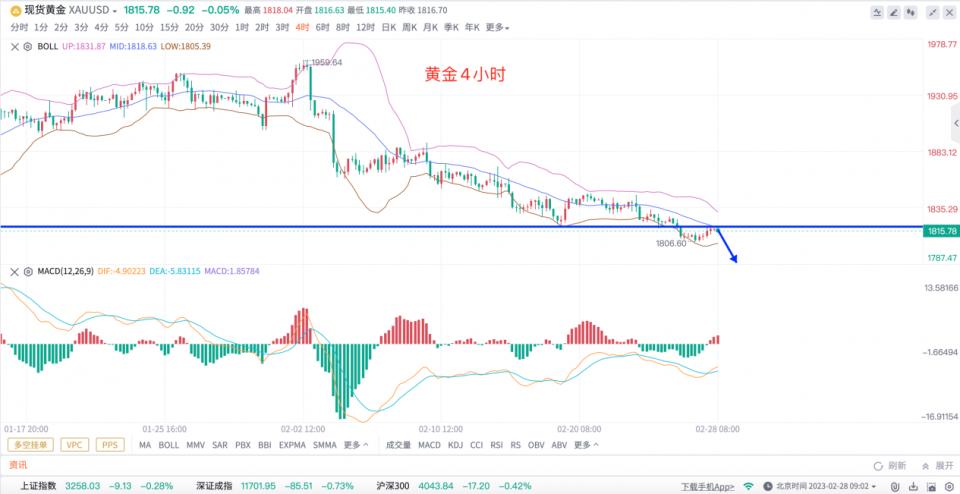
Task: Click the gold coin icon beside 现货黄金
Action: tap(13, 9)
